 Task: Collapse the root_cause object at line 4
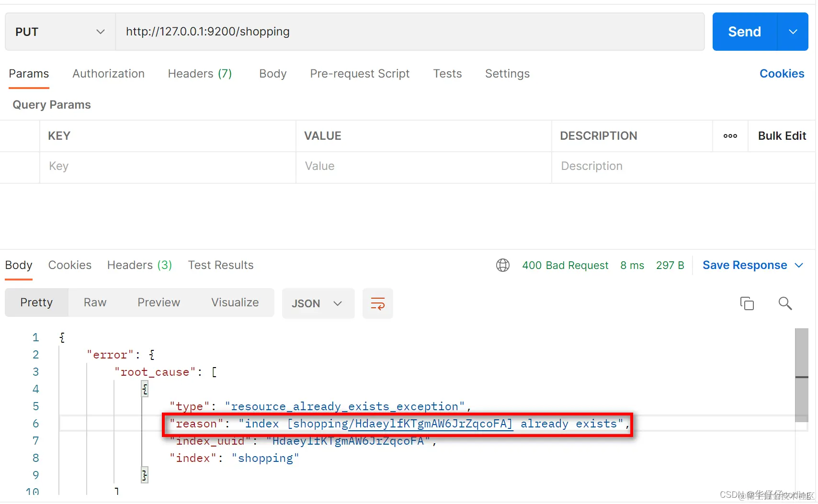pos(145,389)
